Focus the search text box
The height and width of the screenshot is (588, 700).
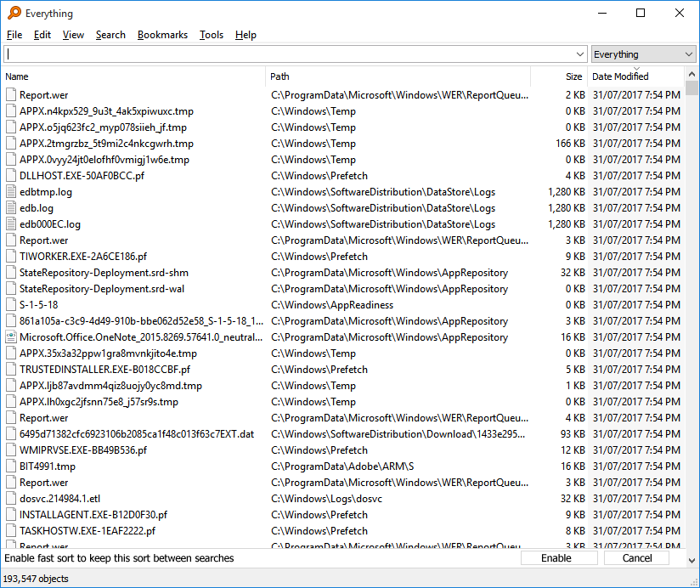291,54
